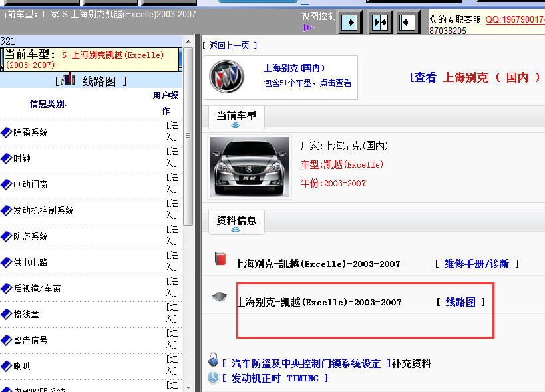Click 包含51个车型，点击查看 link
The height and width of the screenshot is (392, 545).
pyautogui.click(x=307, y=83)
